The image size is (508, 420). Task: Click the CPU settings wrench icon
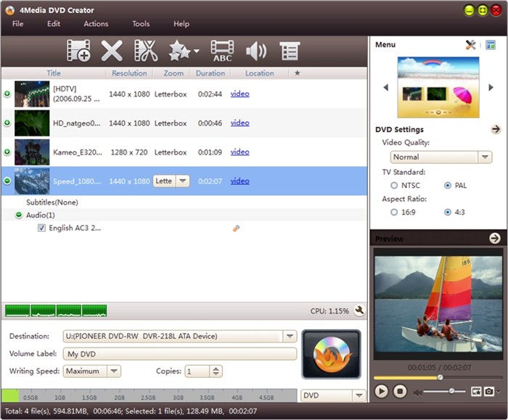coord(359,311)
